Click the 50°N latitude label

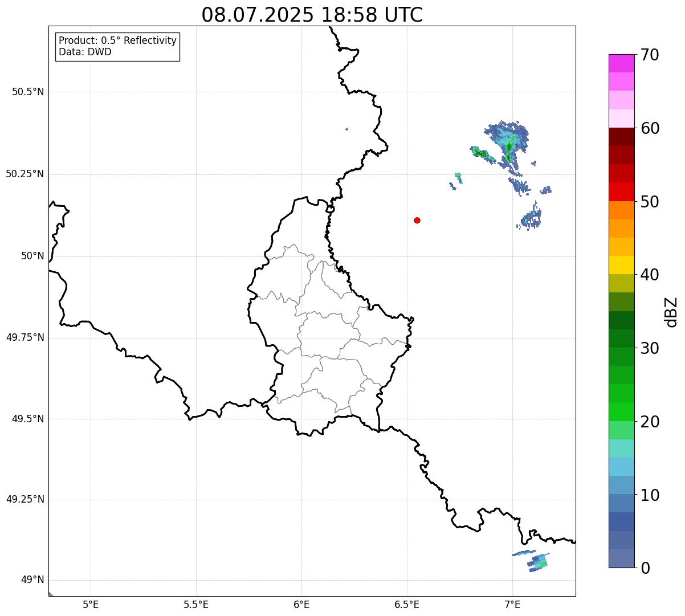[x=32, y=256]
